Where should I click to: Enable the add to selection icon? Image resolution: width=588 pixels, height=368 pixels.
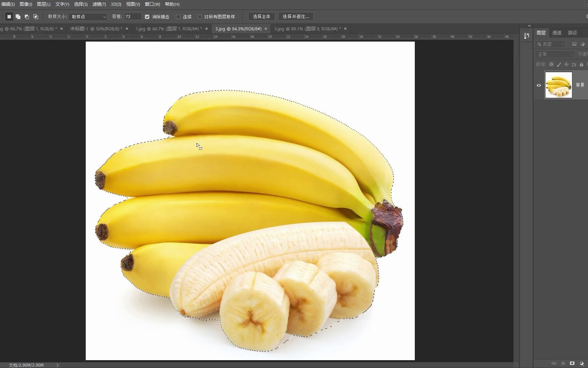(18, 16)
